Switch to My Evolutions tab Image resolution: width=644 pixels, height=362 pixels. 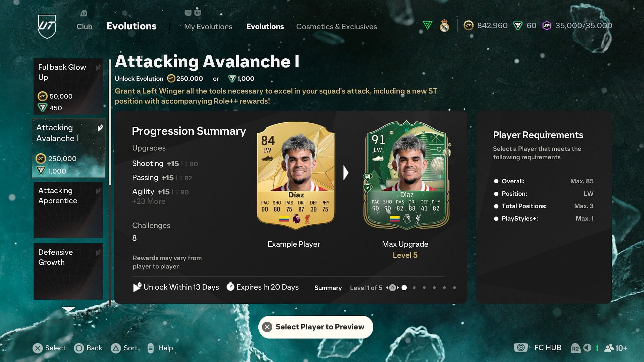[x=208, y=26]
